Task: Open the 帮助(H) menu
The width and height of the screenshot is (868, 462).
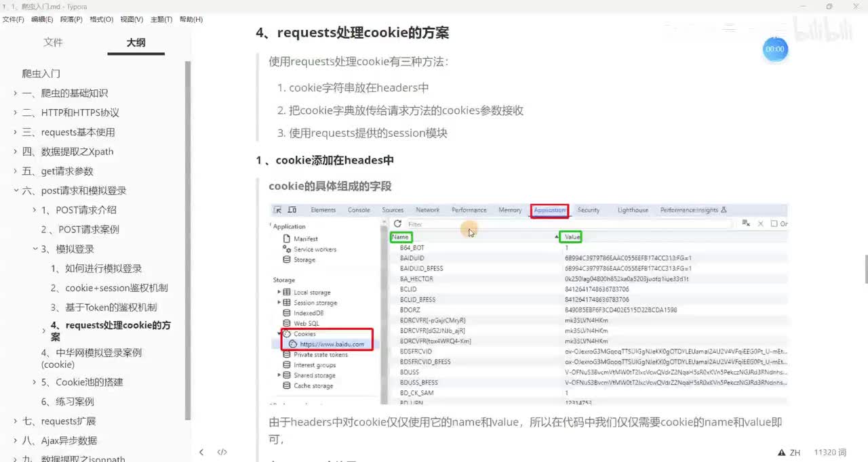Action: click(191, 20)
